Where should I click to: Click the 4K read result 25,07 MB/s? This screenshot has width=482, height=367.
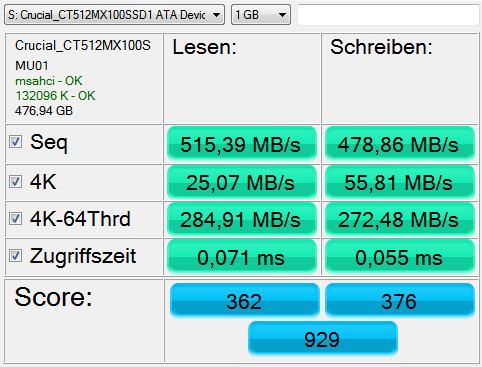click(x=242, y=182)
